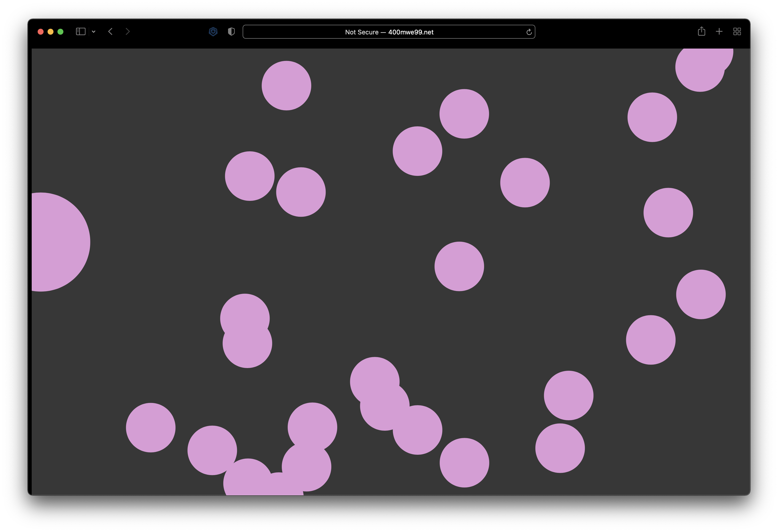Open a new tab
The width and height of the screenshot is (778, 532).
coord(719,31)
